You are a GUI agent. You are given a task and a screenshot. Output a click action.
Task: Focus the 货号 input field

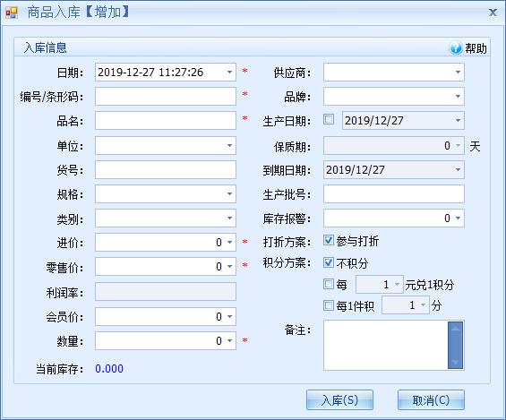(x=166, y=169)
